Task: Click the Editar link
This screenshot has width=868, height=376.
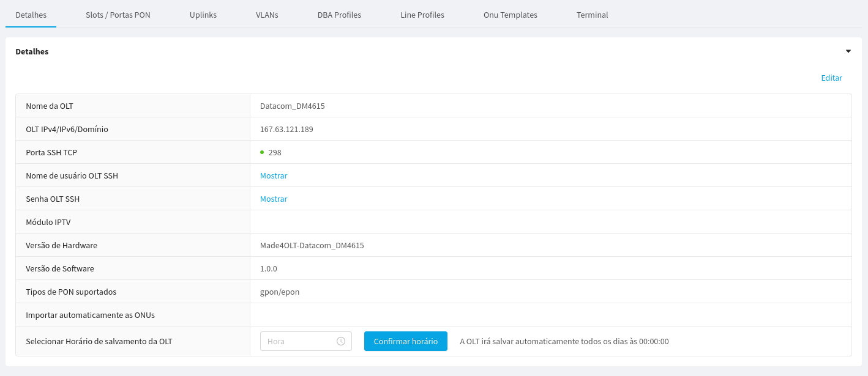Action: (831, 78)
